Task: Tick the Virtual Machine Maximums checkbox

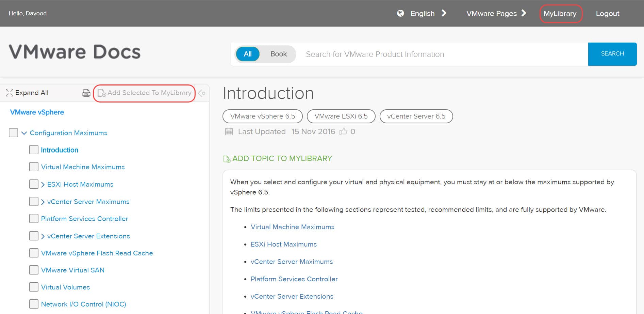Action: (34, 167)
